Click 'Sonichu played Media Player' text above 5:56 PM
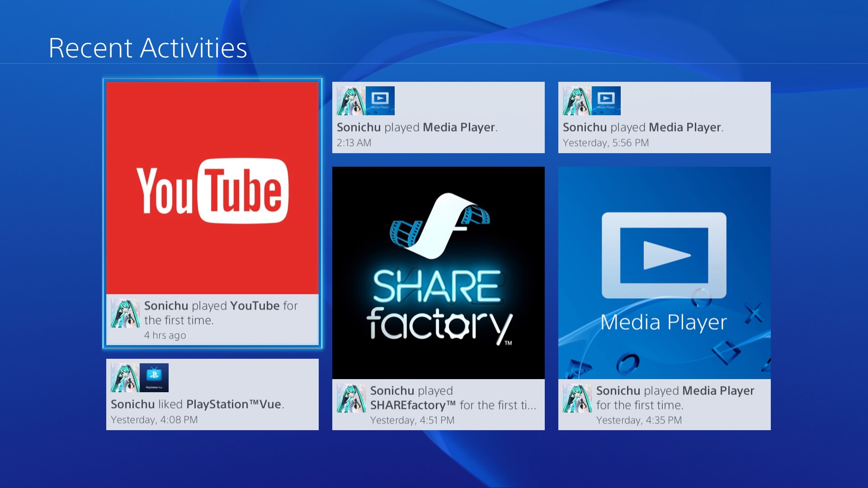The width and height of the screenshot is (868, 488). [643, 127]
